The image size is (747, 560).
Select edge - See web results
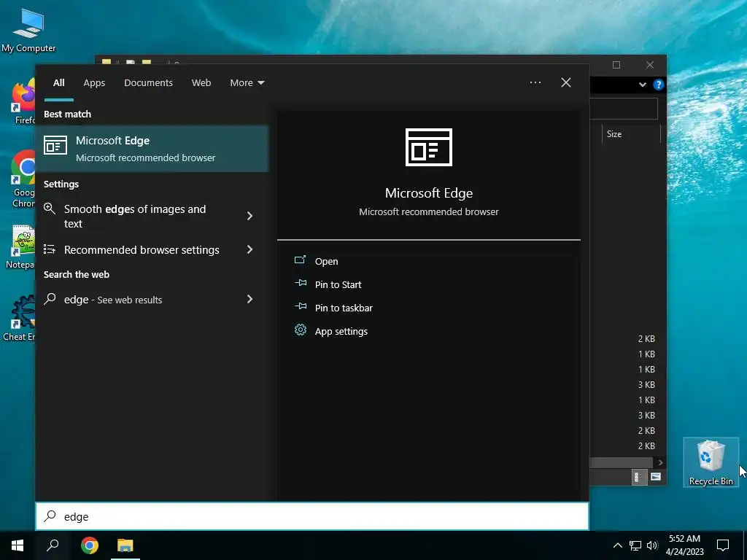[x=152, y=299]
